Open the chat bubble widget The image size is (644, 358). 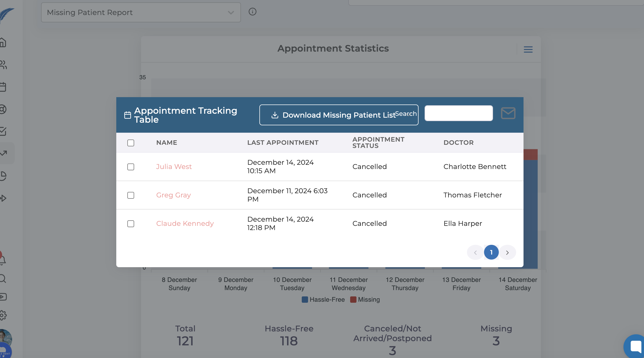(x=635, y=346)
